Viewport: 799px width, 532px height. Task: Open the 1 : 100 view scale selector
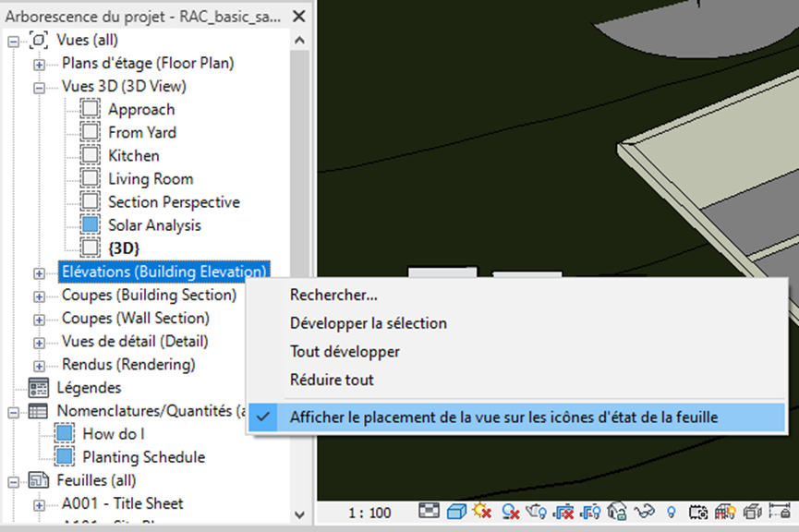point(369,512)
